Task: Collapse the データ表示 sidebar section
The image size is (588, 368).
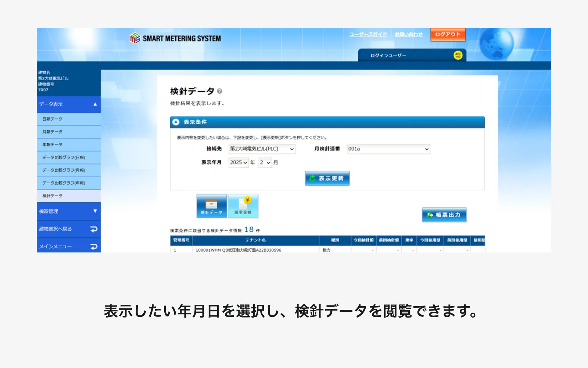Action: (95, 104)
